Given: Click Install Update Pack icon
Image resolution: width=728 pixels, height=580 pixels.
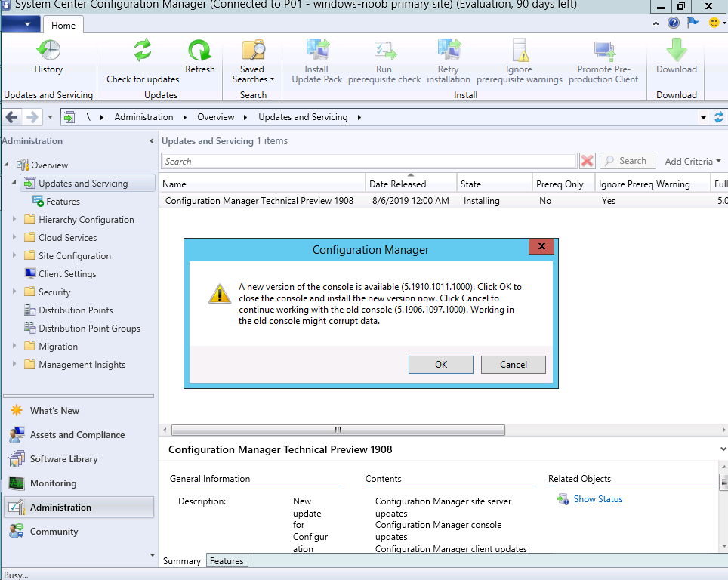Looking at the screenshot, I should (x=318, y=50).
